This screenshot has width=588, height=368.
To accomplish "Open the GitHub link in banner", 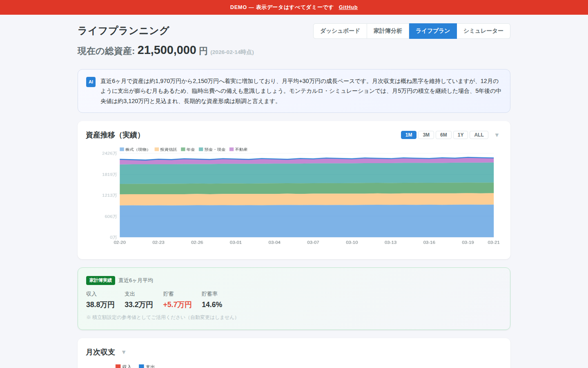I will [x=348, y=7].
